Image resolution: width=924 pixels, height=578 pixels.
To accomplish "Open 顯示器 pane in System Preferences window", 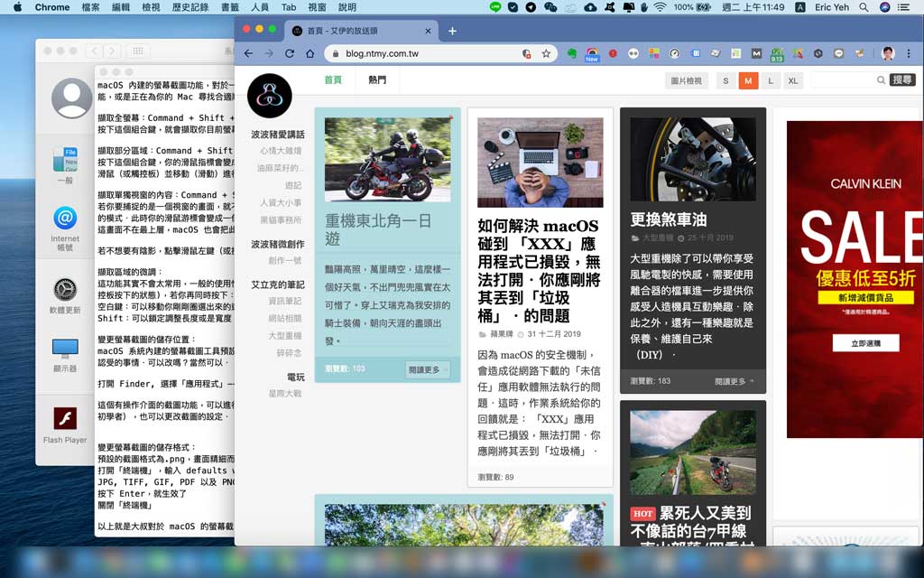I will (65, 356).
